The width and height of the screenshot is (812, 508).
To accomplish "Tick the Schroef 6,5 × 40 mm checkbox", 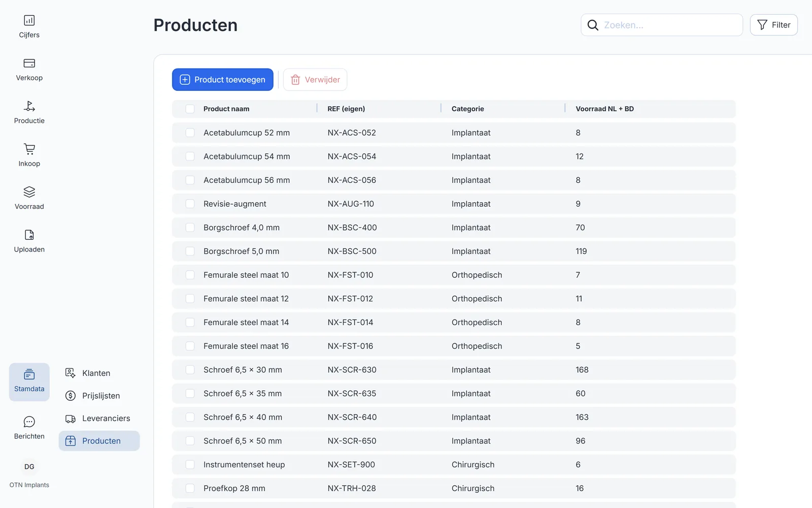I will pyautogui.click(x=190, y=417).
